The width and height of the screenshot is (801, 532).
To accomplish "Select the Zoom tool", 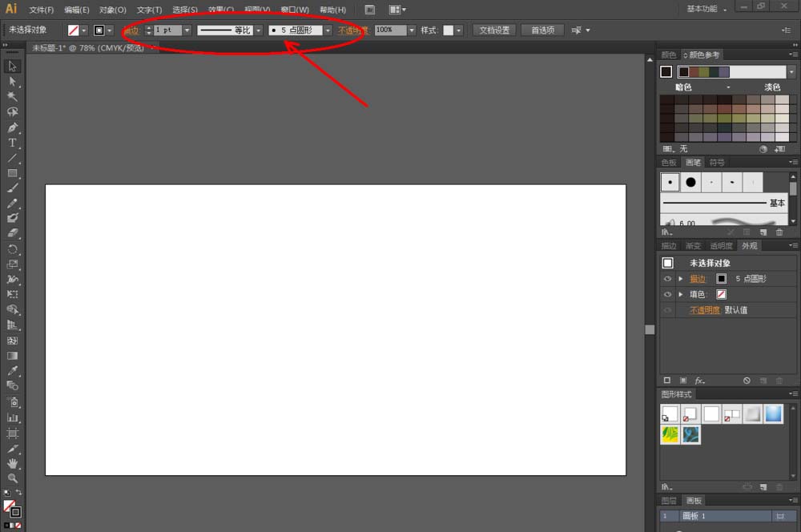I will point(12,478).
